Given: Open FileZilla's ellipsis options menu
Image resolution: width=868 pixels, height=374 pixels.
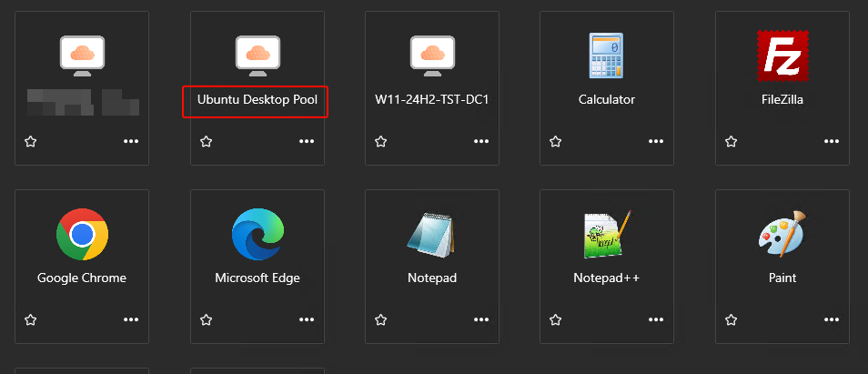Looking at the screenshot, I should click(x=832, y=142).
